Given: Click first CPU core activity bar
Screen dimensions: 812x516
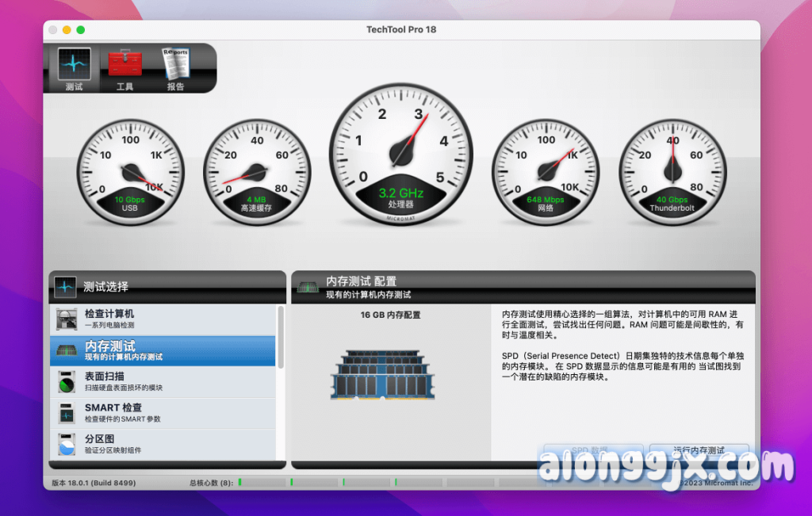Looking at the screenshot, I should tap(262, 482).
